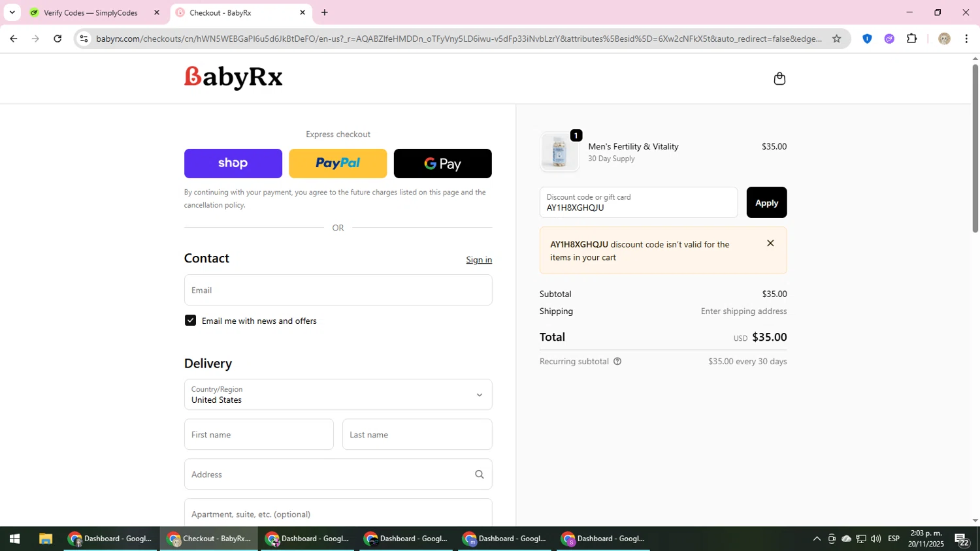Image resolution: width=980 pixels, height=551 pixels.
Task: Reload the checkout page
Action: [x=57, y=39]
